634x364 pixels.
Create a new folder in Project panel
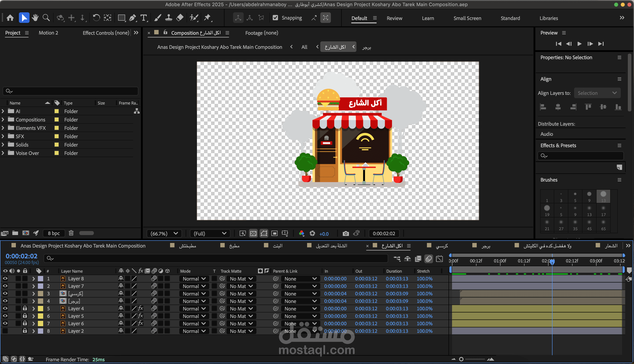click(15, 233)
